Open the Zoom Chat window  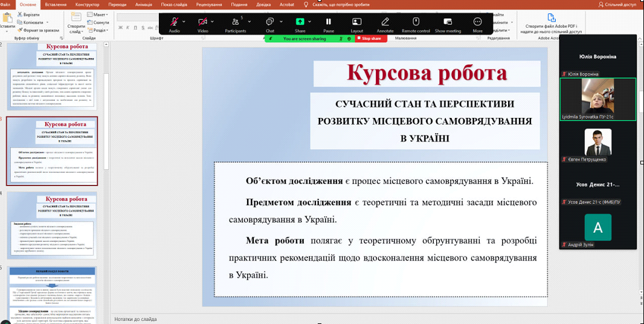click(270, 22)
